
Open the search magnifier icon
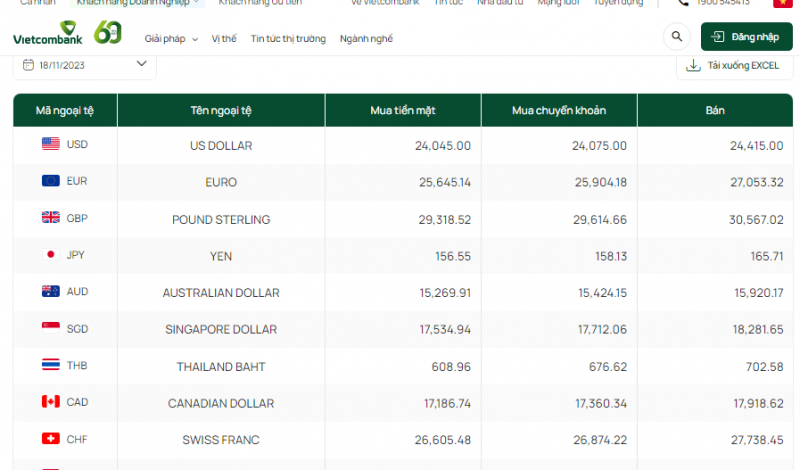pyautogui.click(x=677, y=37)
